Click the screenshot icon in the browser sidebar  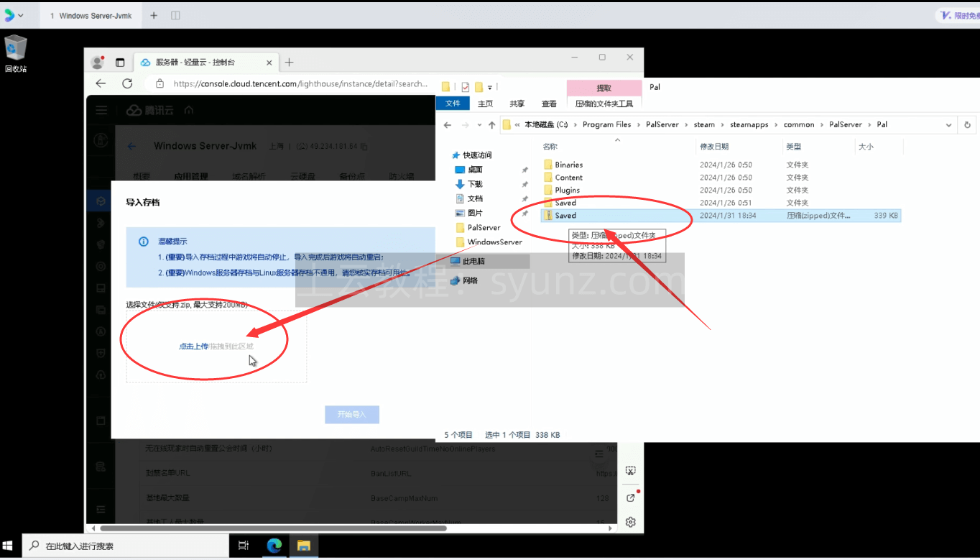coord(630,471)
